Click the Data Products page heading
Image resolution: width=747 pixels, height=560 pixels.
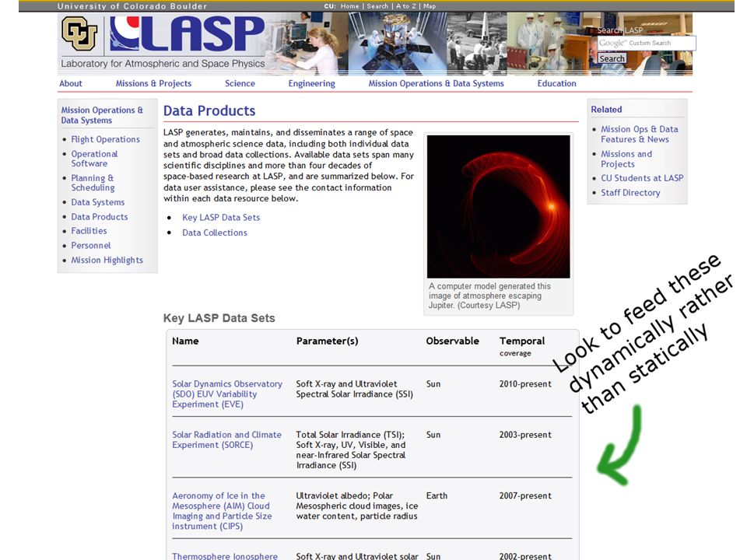tap(209, 111)
